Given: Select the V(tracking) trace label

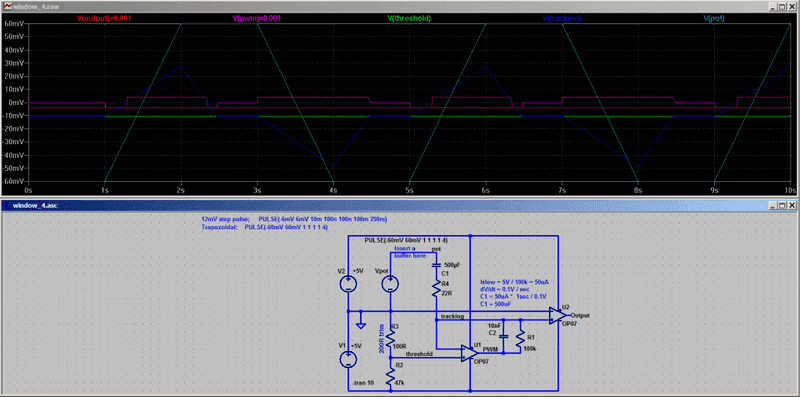Looking at the screenshot, I should click(x=562, y=18).
